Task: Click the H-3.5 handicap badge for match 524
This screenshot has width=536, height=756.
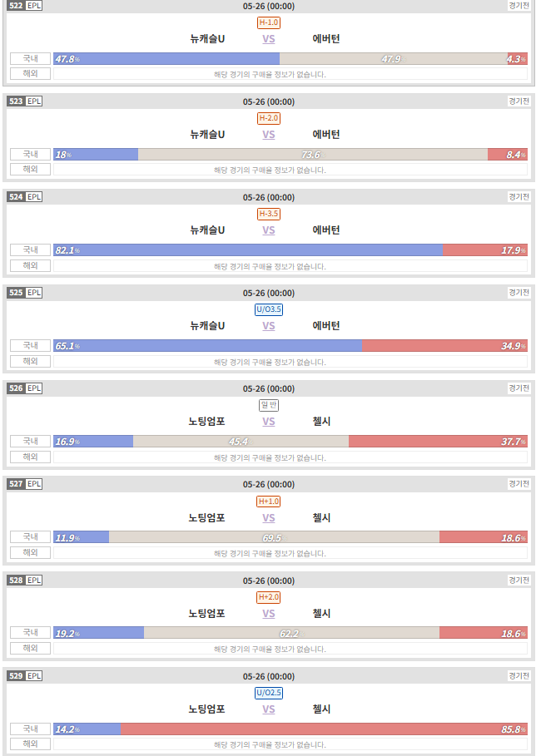Action: click(269, 214)
